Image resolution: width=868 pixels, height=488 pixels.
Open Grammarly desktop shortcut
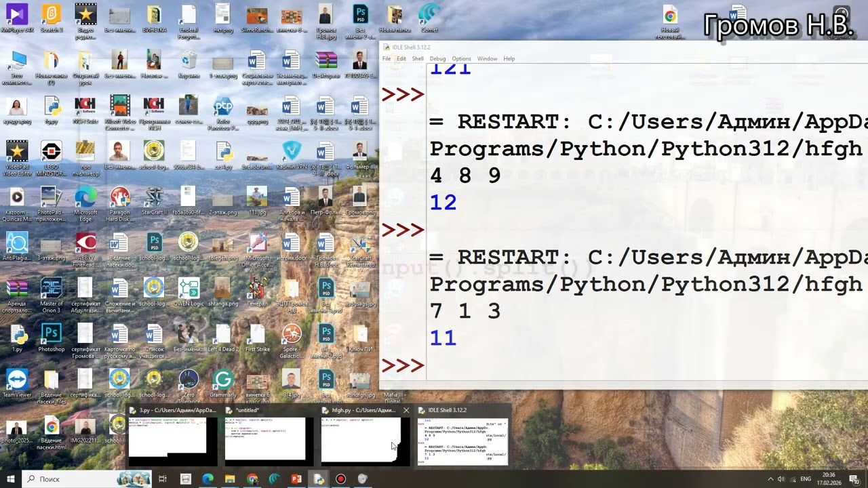click(223, 384)
